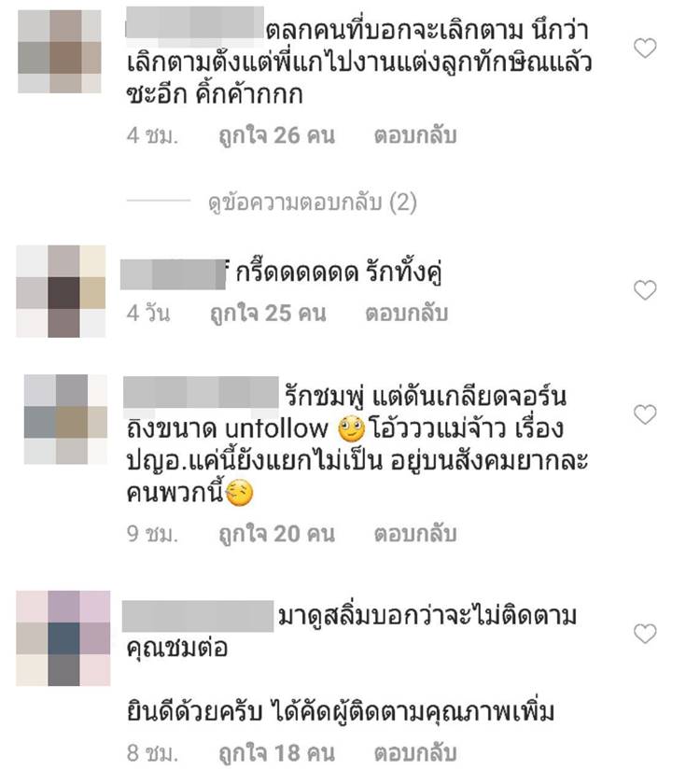
Task: Like the 'รักชมพู่' unfollow comment
Action: [645, 414]
